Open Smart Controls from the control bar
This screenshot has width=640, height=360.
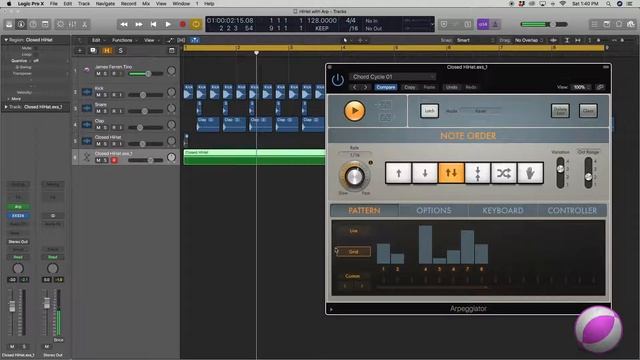pyautogui.click(x=60, y=24)
